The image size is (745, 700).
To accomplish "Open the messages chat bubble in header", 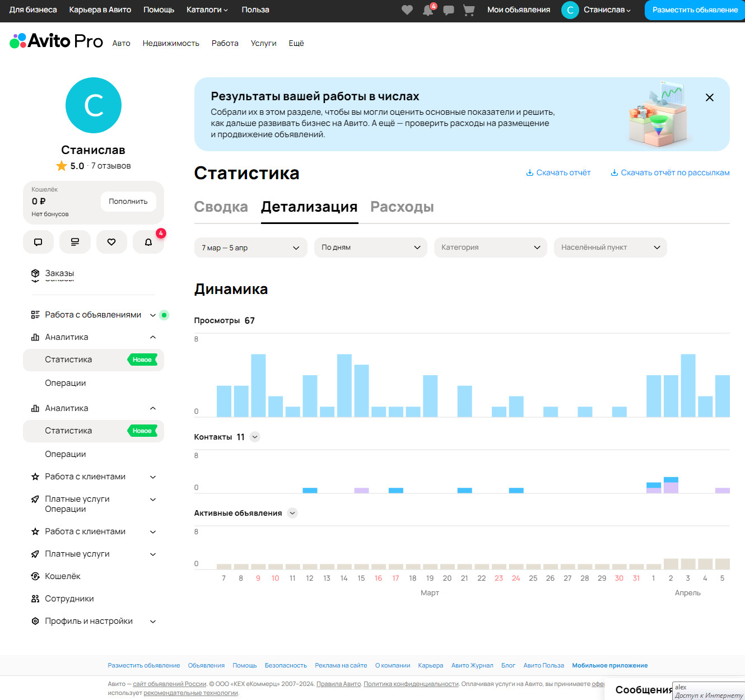I will [x=449, y=10].
